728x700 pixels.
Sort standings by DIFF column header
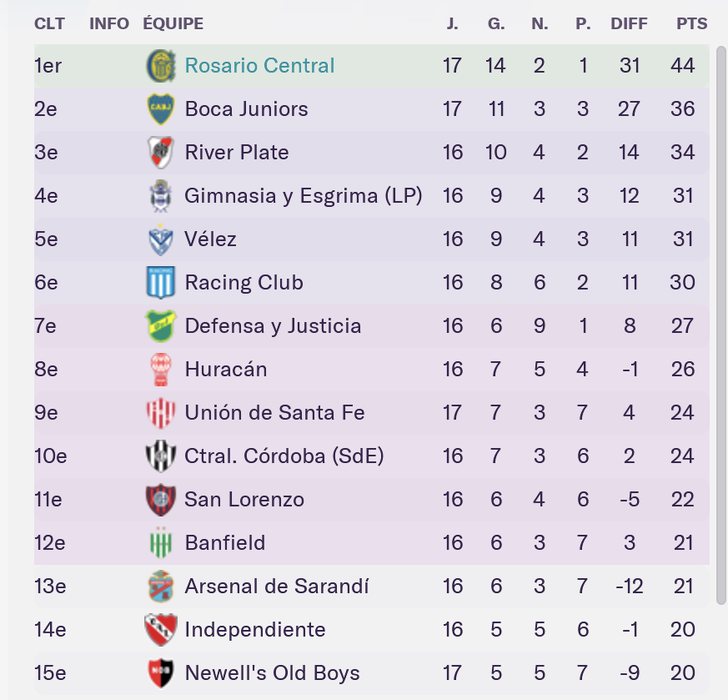pyautogui.click(x=629, y=23)
